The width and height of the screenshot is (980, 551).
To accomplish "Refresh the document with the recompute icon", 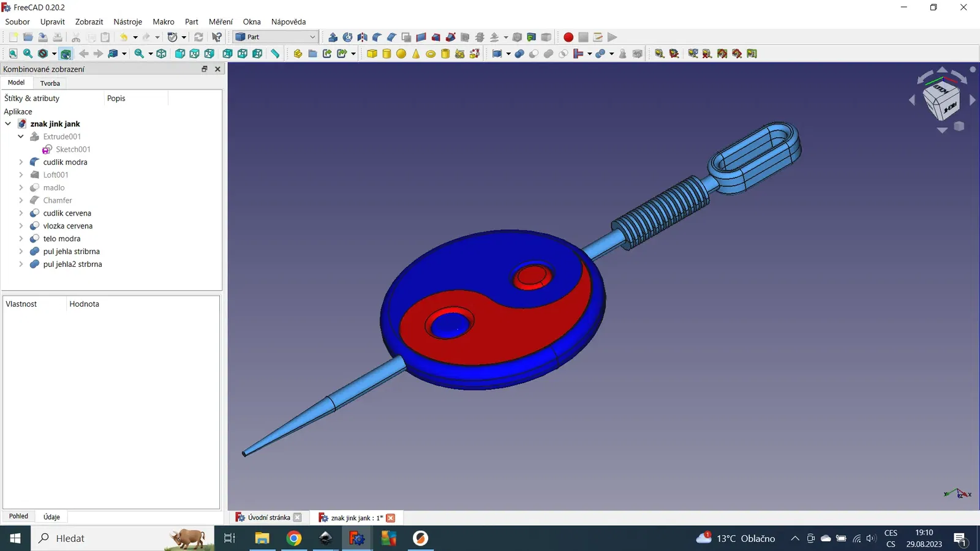I will point(198,37).
